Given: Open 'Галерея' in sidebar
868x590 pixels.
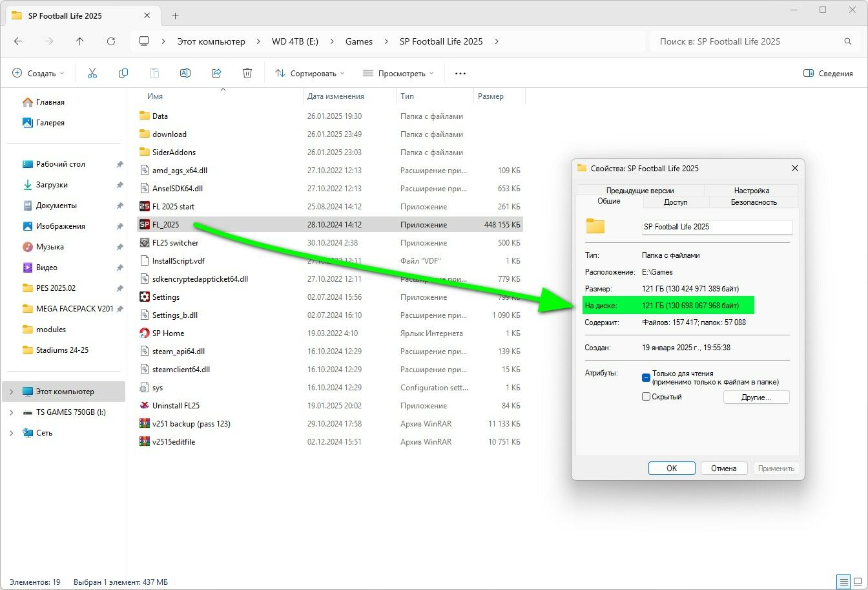Looking at the screenshot, I should coord(50,123).
